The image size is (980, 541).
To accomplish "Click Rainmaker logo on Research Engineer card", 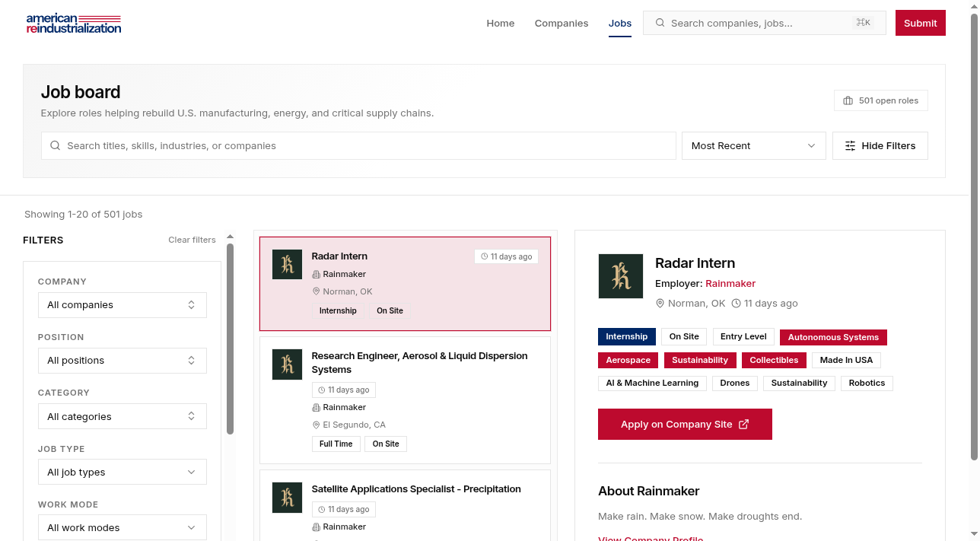I will click(288, 364).
